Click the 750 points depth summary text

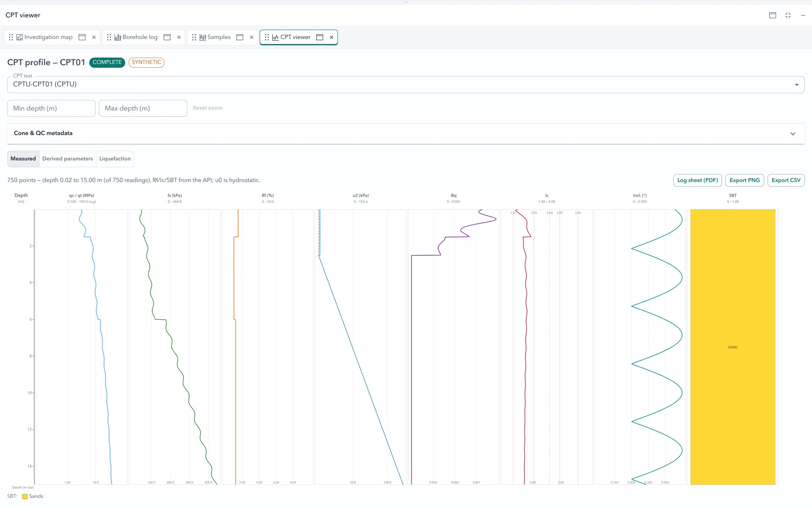(x=134, y=180)
